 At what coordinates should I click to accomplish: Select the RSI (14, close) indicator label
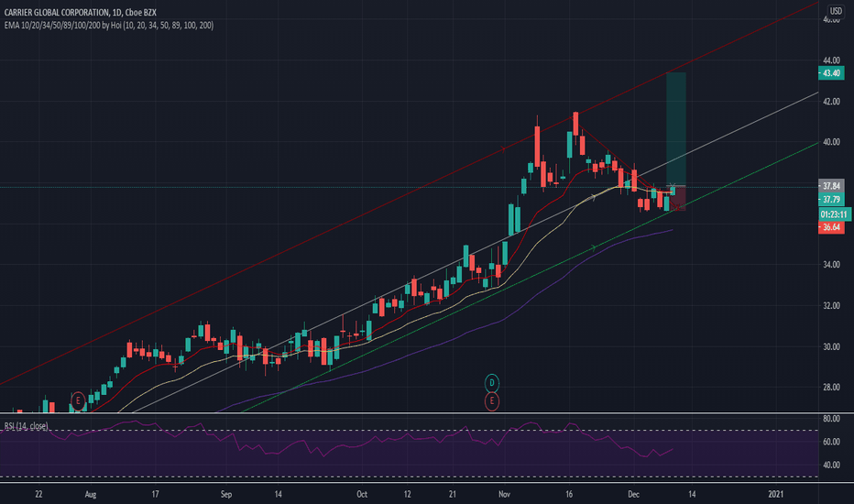point(27,426)
